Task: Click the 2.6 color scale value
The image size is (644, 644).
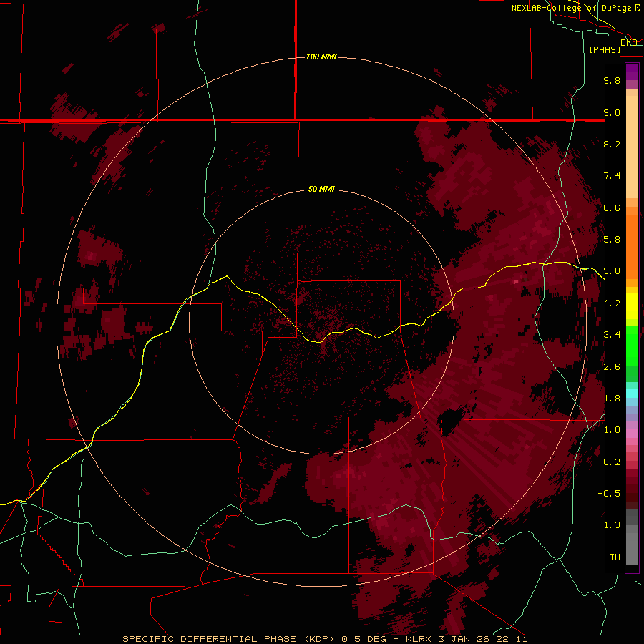Action: click(x=612, y=367)
